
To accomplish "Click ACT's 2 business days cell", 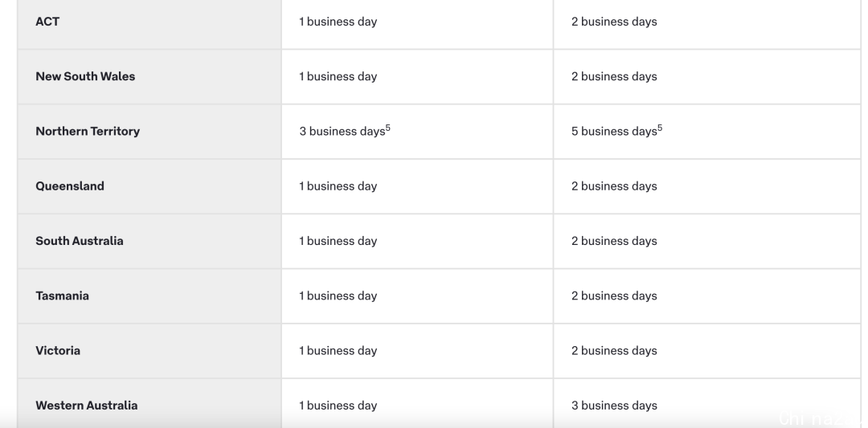I will click(707, 23).
